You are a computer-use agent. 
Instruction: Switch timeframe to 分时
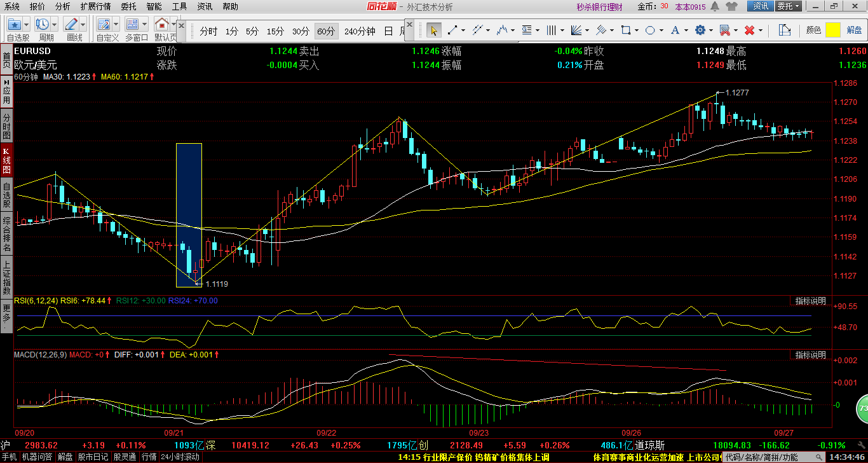[x=208, y=31]
